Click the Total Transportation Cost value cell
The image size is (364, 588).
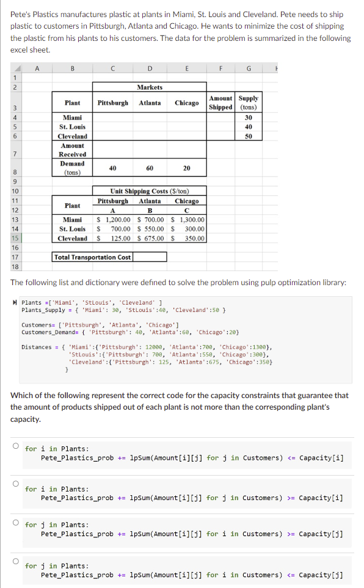point(150,257)
